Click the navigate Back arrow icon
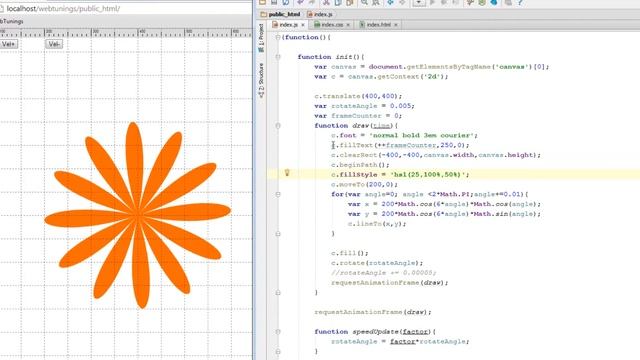 pyautogui.click(x=391, y=2)
